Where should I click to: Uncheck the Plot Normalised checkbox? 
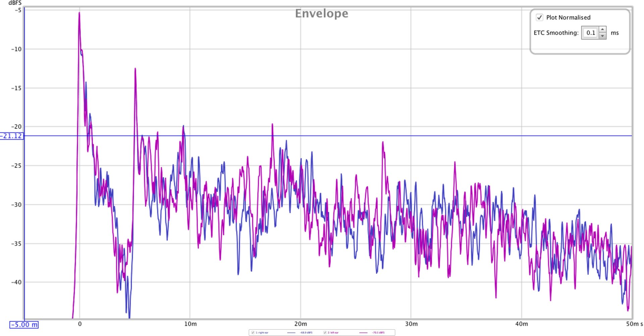[x=539, y=17]
